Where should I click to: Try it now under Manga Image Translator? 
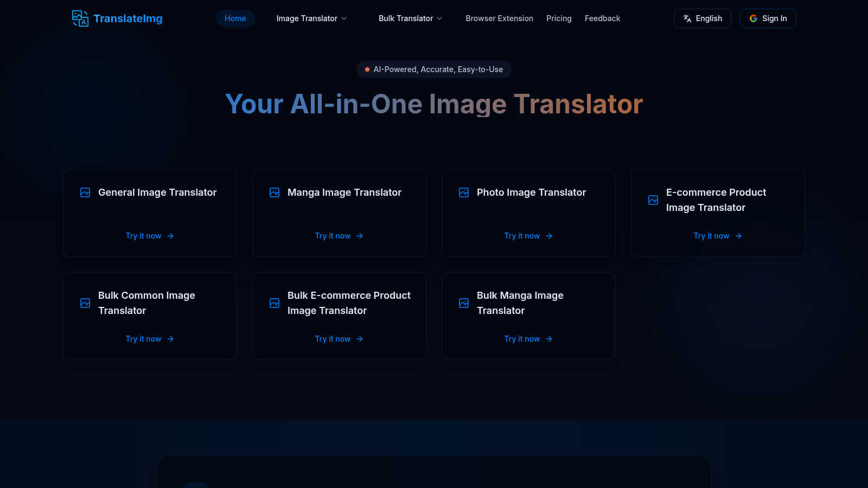pos(333,236)
